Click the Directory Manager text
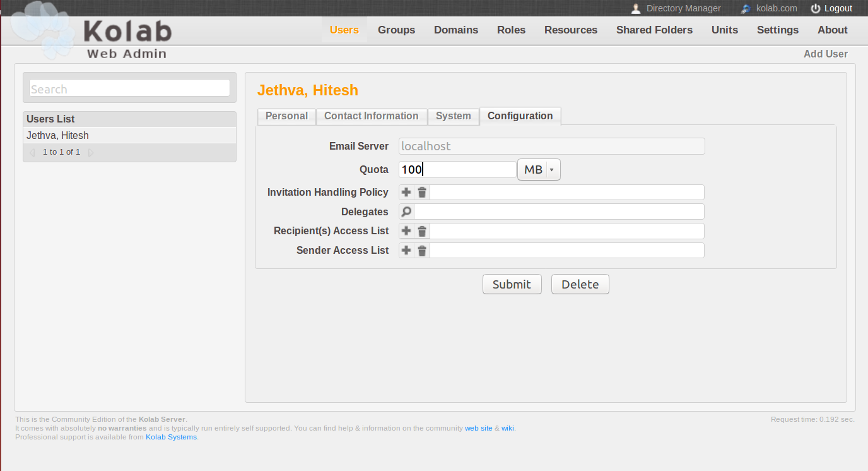The width and height of the screenshot is (868, 471). 683,9
